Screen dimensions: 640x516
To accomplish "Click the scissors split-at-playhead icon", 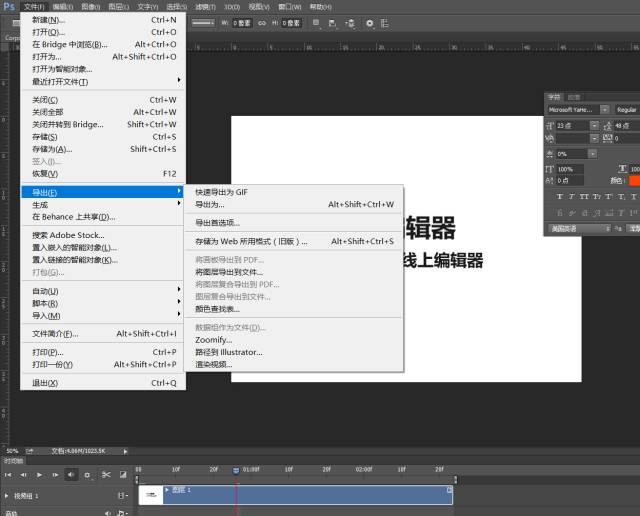I will click(106, 474).
